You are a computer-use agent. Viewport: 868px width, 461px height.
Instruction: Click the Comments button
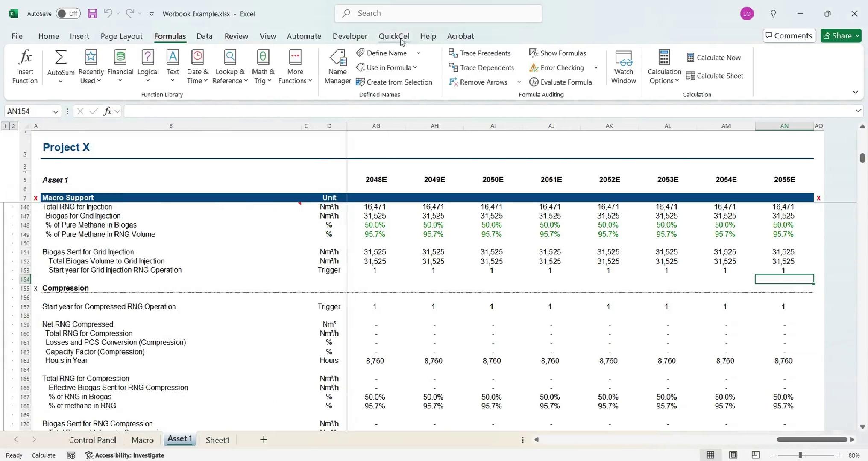tap(789, 36)
